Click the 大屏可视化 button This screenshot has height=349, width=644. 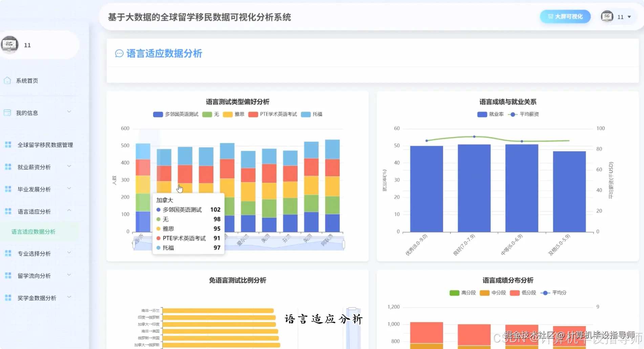(565, 16)
